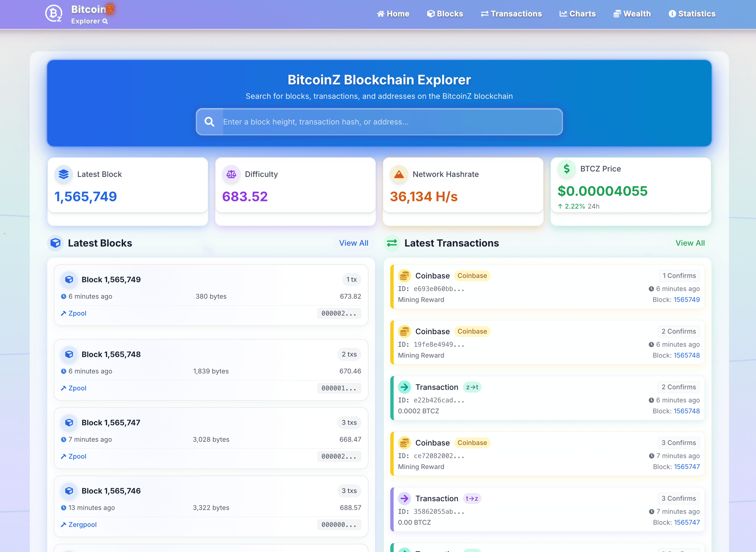Click the magnifier icon beside Explorer
Image resolution: width=756 pixels, height=552 pixels.
tap(105, 21)
